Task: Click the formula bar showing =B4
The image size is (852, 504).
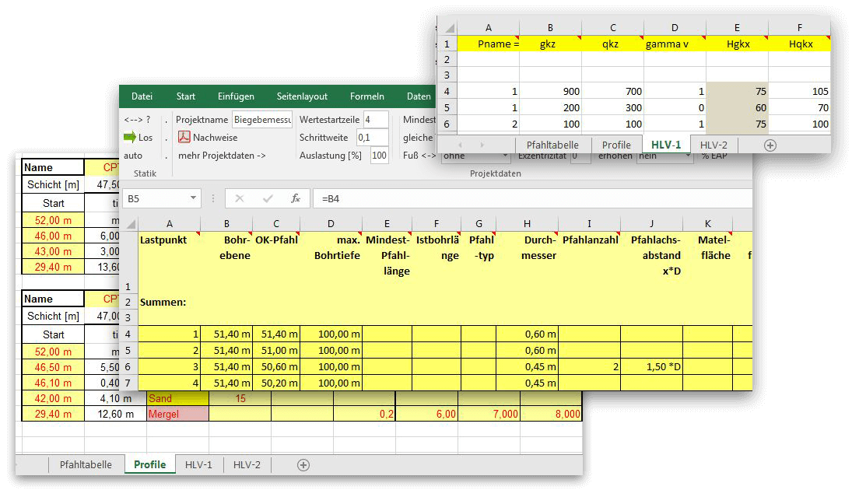Action: click(x=532, y=199)
